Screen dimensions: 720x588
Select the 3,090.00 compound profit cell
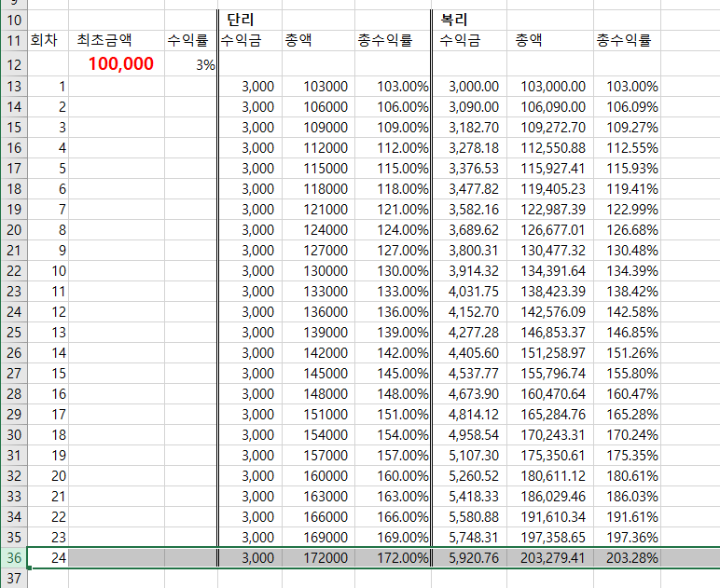coord(470,107)
